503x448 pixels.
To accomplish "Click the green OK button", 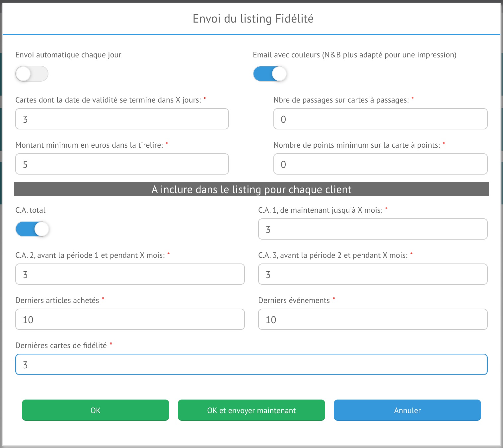I will [x=96, y=410].
